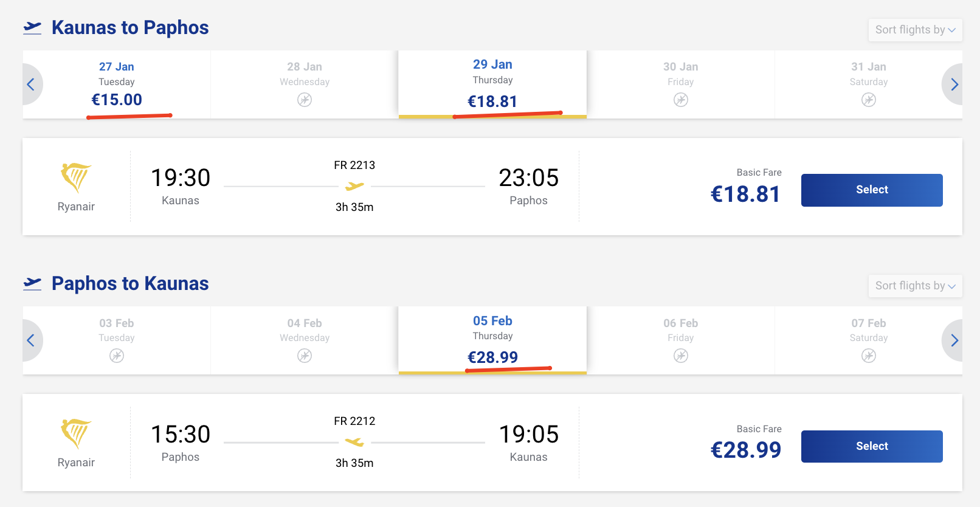Click the no-flight icon under 04 Feb
980x507 pixels.
point(305,356)
